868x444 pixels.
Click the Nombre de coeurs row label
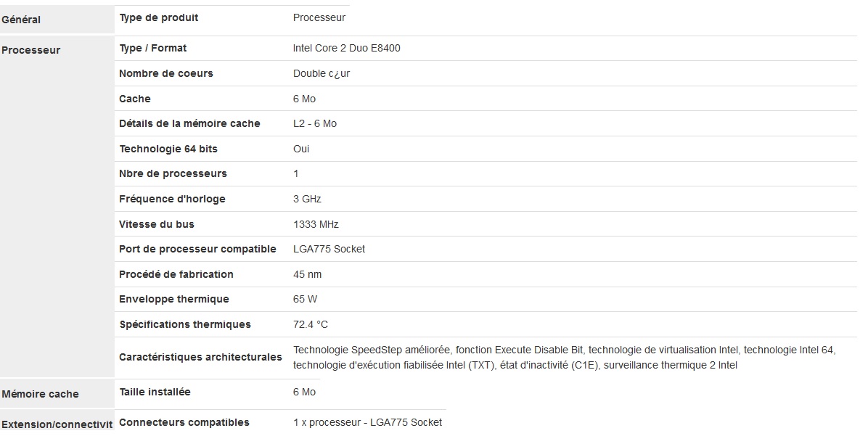(x=165, y=73)
